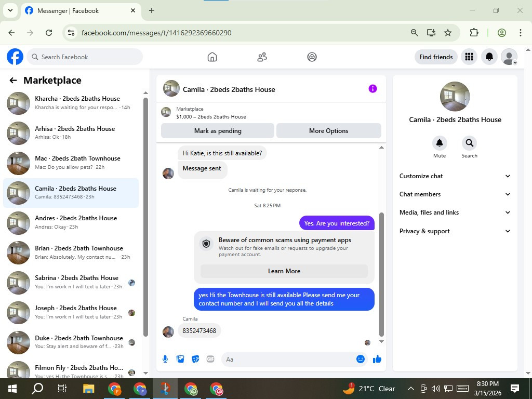Viewport: 532px width, 399px height.
Task: Open Mac 2beds 2bath Townhouse chat
Action: (71, 163)
